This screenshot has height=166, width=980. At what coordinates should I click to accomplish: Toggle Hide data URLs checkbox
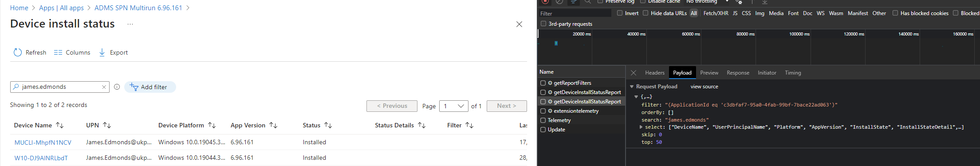click(x=645, y=13)
